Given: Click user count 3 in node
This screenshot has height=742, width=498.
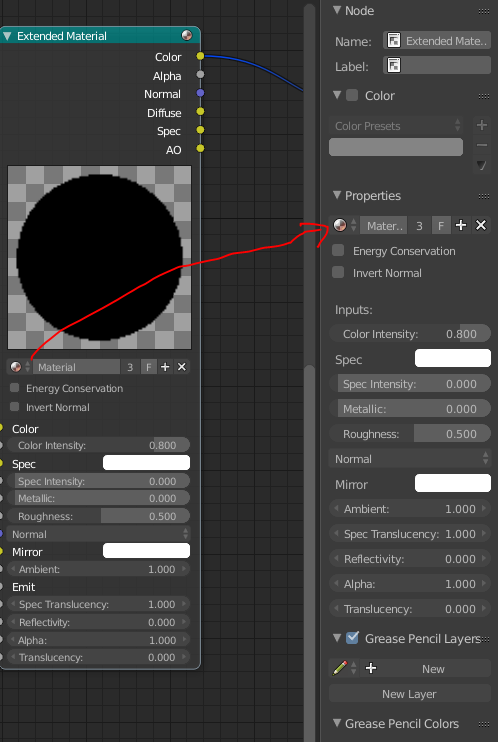Looking at the screenshot, I should click(130, 367).
